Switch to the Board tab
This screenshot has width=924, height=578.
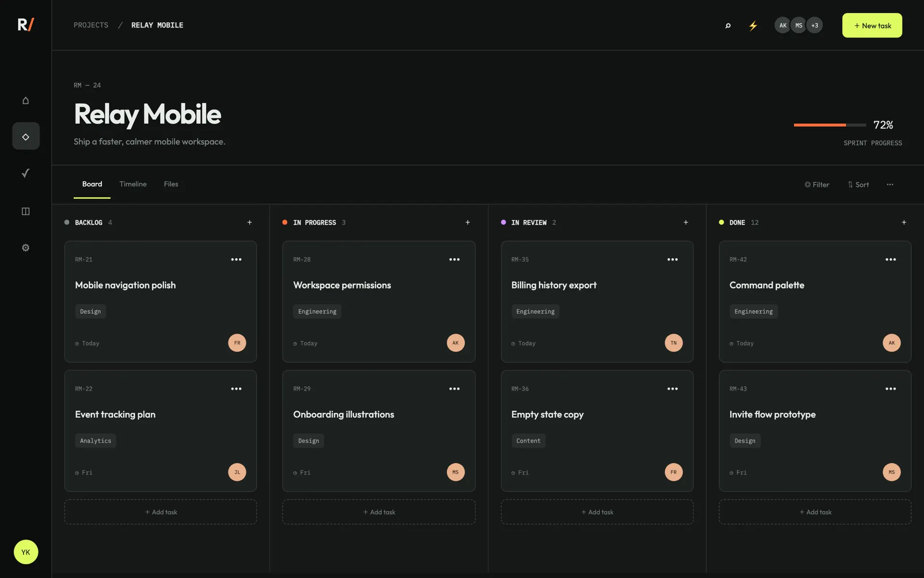pos(92,184)
